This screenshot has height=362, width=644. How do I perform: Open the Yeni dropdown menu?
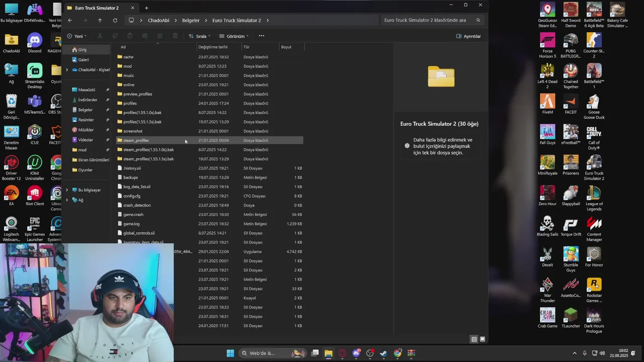point(77,36)
